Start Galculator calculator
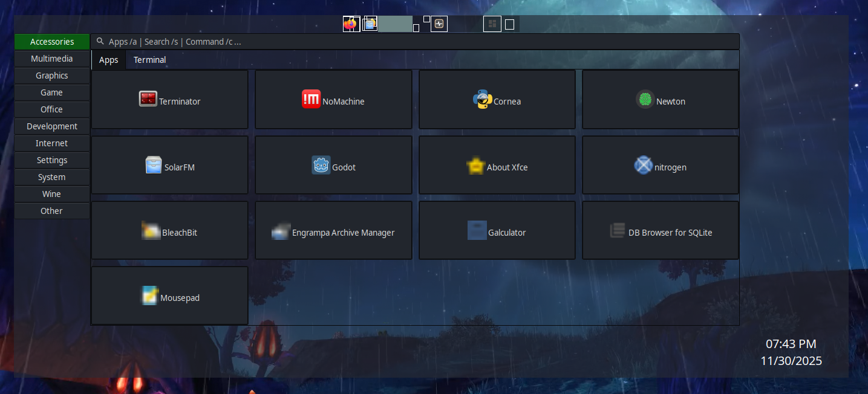This screenshot has height=394, width=868. (x=497, y=230)
